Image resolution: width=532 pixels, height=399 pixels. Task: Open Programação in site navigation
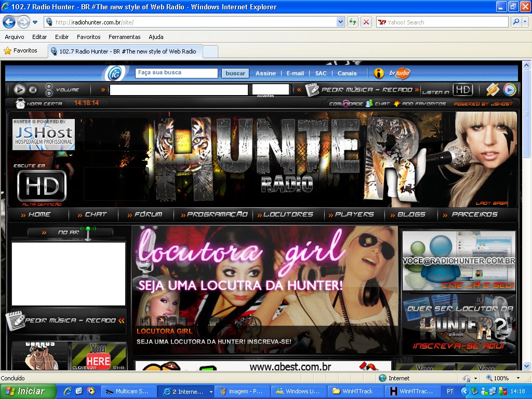(x=215, y=215)
